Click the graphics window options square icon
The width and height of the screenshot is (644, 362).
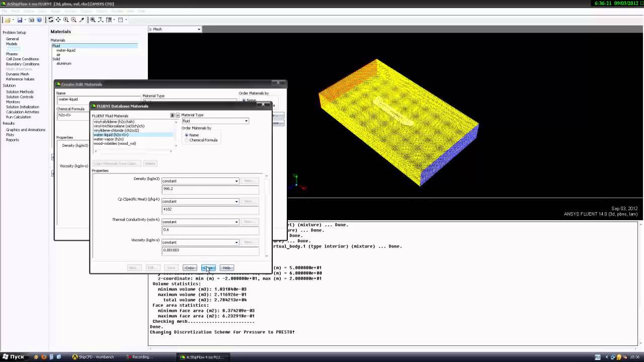(x=120, y=20)
